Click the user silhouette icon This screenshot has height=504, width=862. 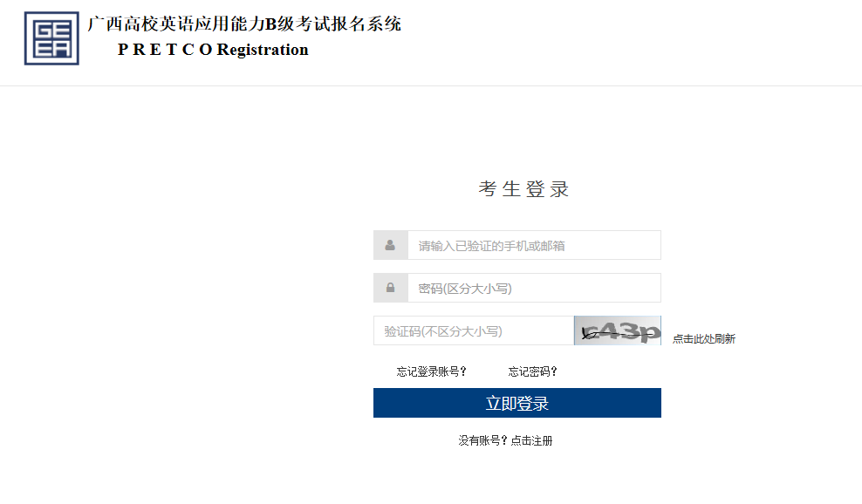tap(390, 245)
